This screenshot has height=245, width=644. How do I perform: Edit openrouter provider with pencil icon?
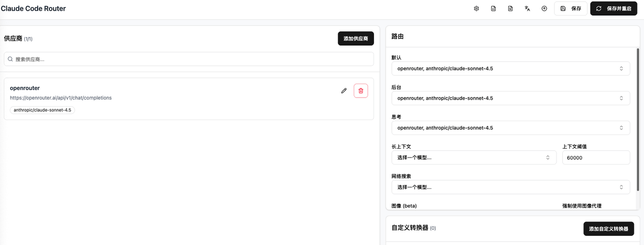344,91
